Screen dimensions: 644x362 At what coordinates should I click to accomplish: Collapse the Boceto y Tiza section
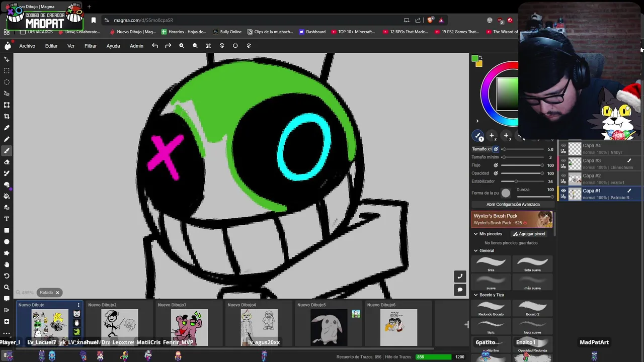pyautogui.click(x=475, y=295)
